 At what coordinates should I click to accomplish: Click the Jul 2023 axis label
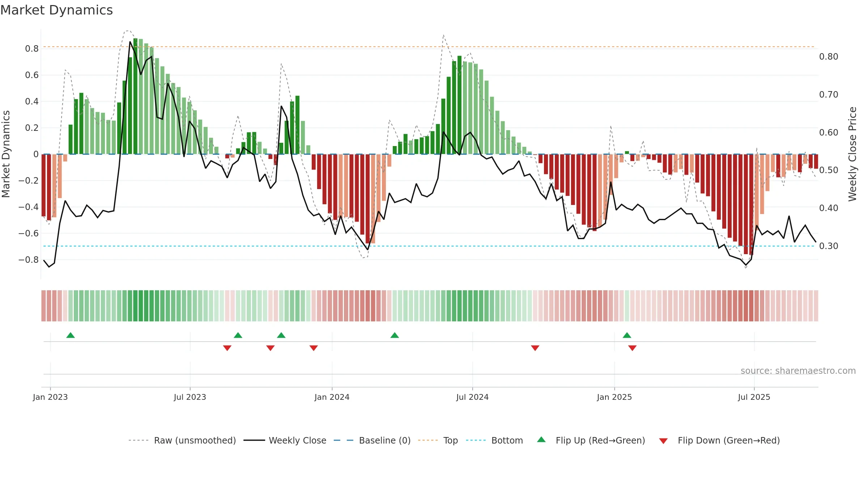190,397
